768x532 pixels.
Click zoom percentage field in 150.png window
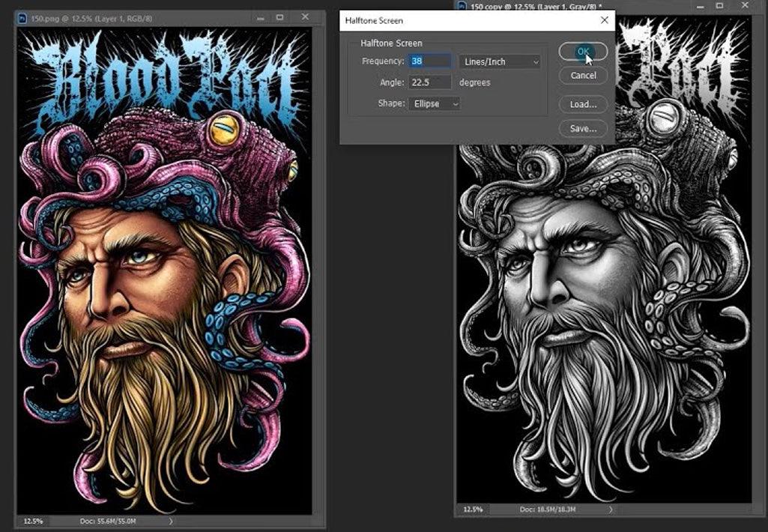33,520
